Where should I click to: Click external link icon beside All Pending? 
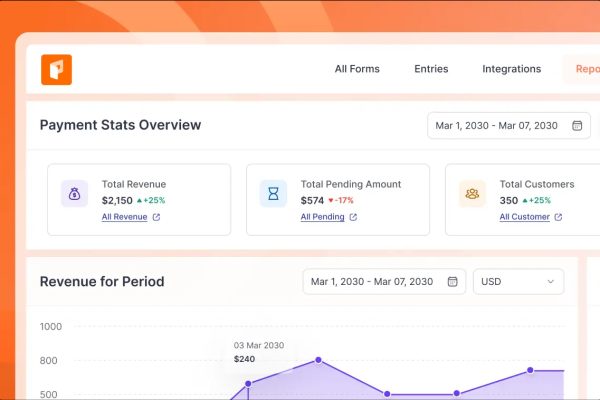[353, 217]
